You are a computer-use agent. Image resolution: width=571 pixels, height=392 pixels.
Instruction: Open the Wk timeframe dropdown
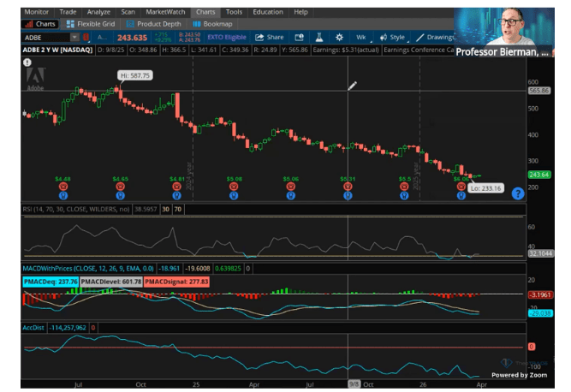363,37
